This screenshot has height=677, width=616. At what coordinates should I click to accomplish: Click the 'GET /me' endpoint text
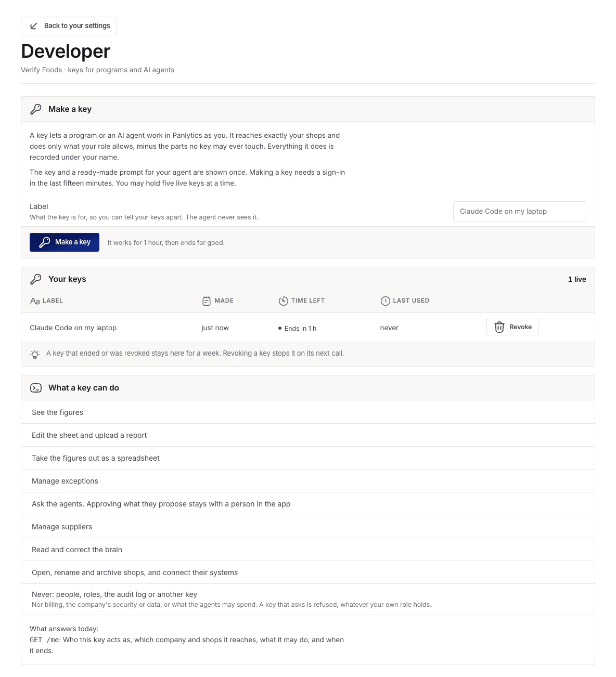point(45,640)
